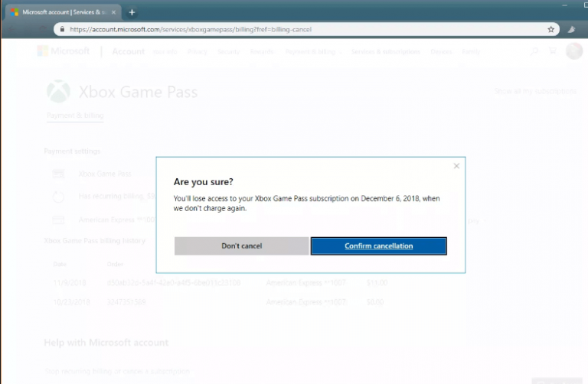
Task: Select the Payment & billing tab
Action: click(x=75, y=116)
